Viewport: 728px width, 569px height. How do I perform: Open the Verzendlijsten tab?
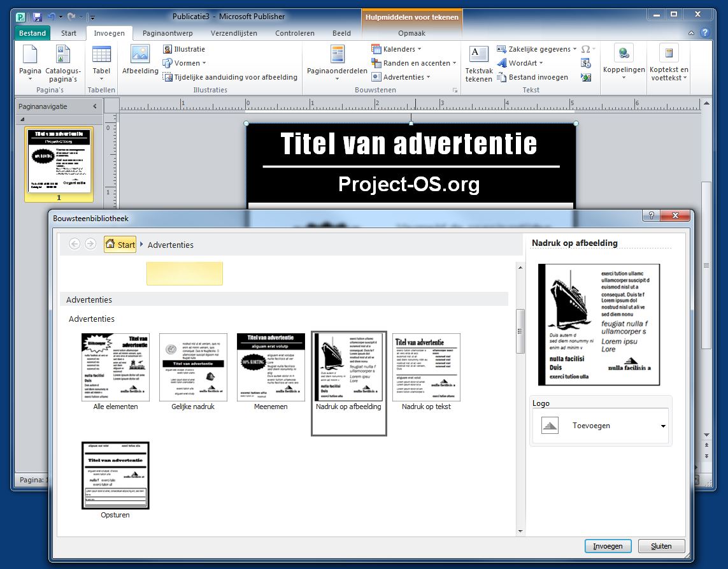coord(234,33)
